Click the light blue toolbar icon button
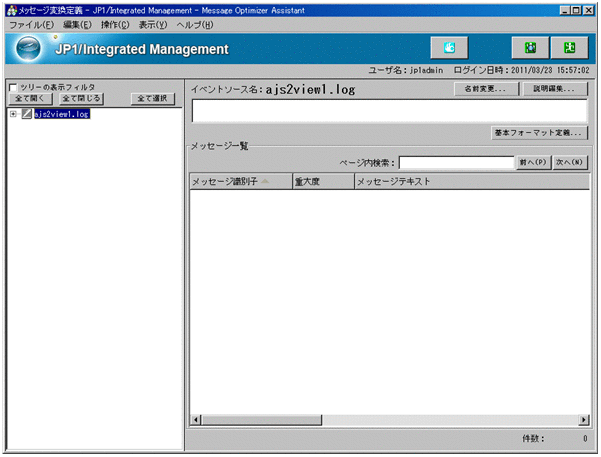 (448, 47)
